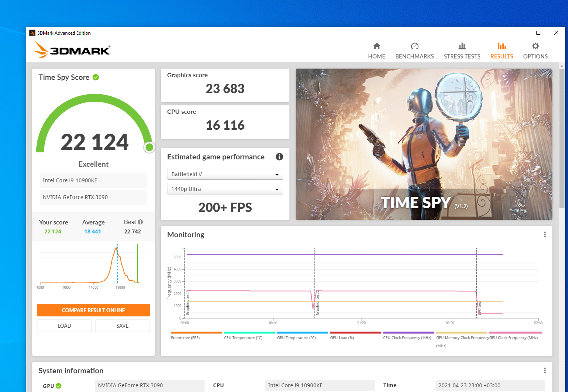This screenshot has width=568, height=392.
Task: Click the SAVE button
Action: click(x=122, y=326)
